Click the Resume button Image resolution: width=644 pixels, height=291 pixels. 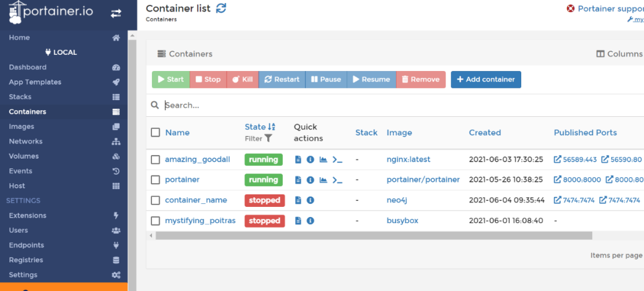coord(371,80)
